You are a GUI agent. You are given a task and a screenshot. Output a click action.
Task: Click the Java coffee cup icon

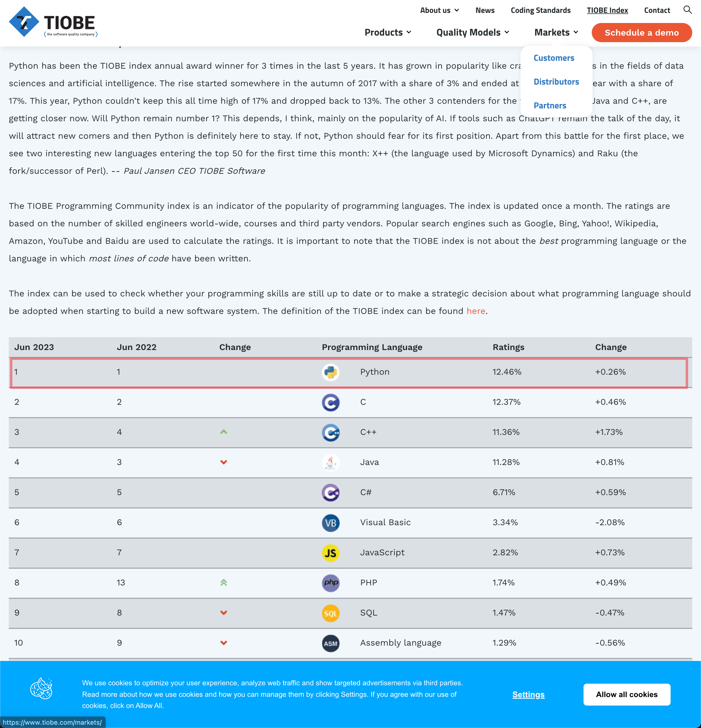[x=331, y=463]
